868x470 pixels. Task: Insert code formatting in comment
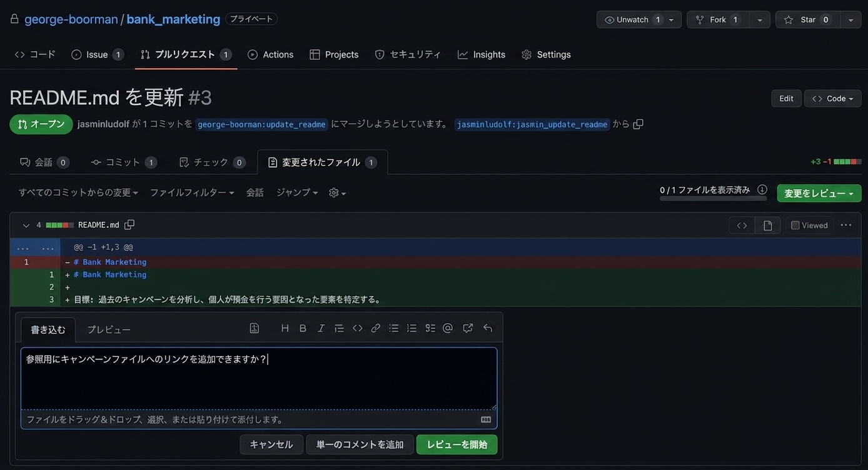pyautogui.click(x=357, y=328)
